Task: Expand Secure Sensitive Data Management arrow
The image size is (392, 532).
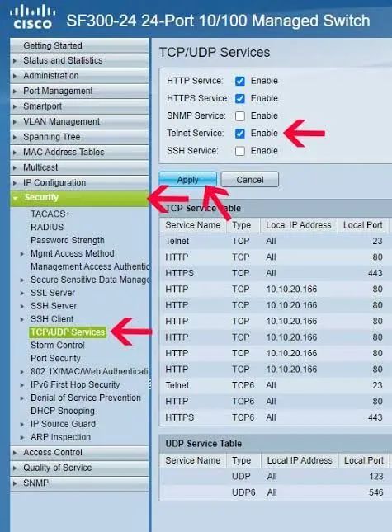Action: [x=22, y=280]
